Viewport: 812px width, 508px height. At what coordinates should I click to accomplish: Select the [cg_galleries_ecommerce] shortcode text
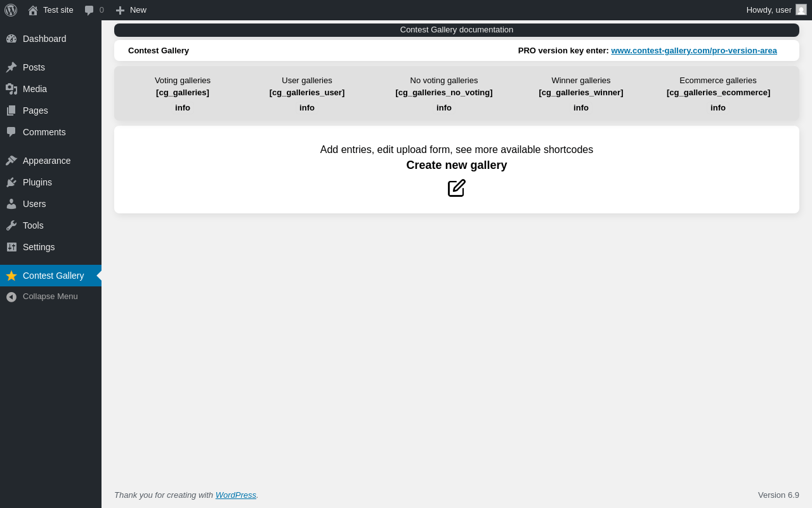pyautogui.click(x=718, y=93)
